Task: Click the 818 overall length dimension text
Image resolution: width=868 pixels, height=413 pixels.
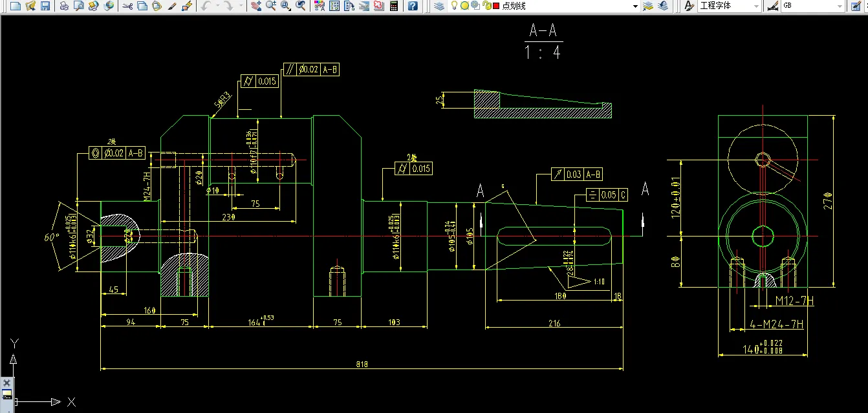Action: (x=362, y=365)
